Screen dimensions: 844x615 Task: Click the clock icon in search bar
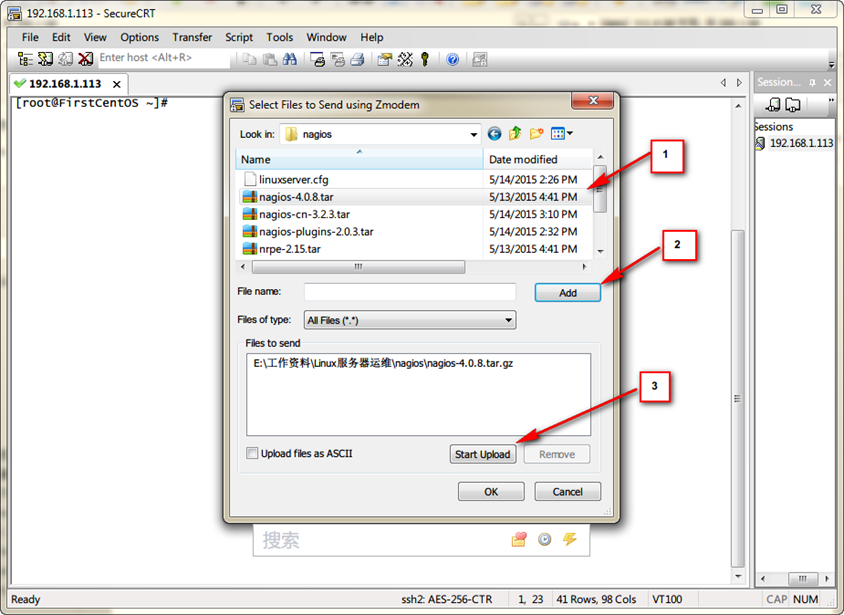coord(545,539)
